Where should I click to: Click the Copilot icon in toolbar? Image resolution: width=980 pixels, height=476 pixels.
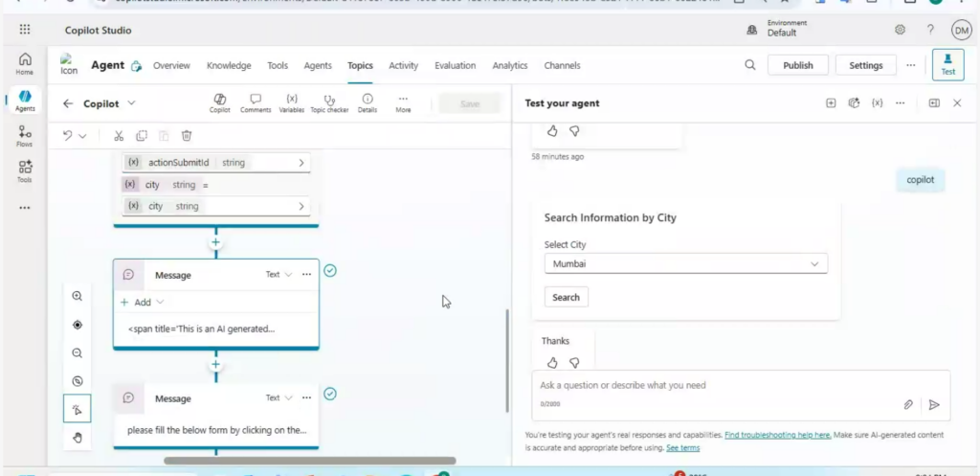pyautogui.click(x=220, y=102)
